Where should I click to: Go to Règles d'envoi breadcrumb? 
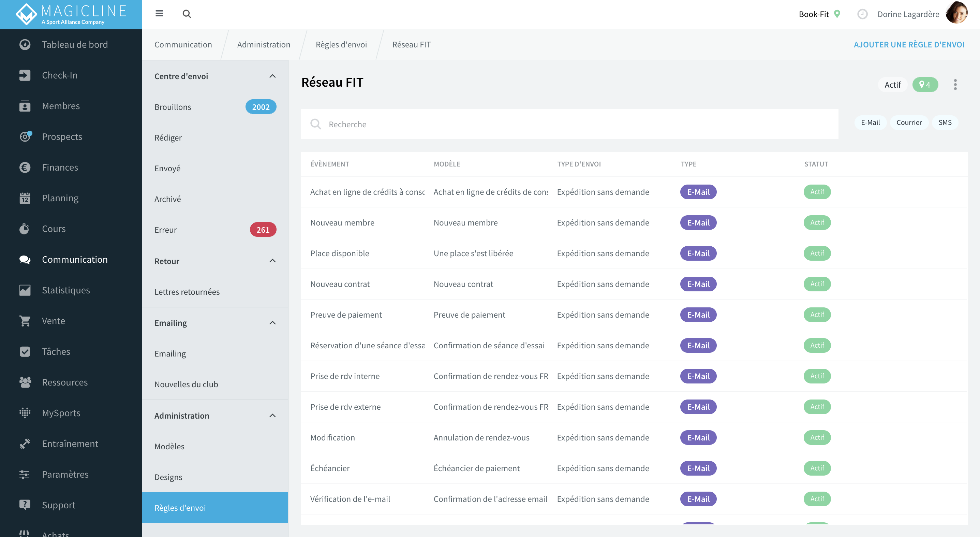click(341, 45)
